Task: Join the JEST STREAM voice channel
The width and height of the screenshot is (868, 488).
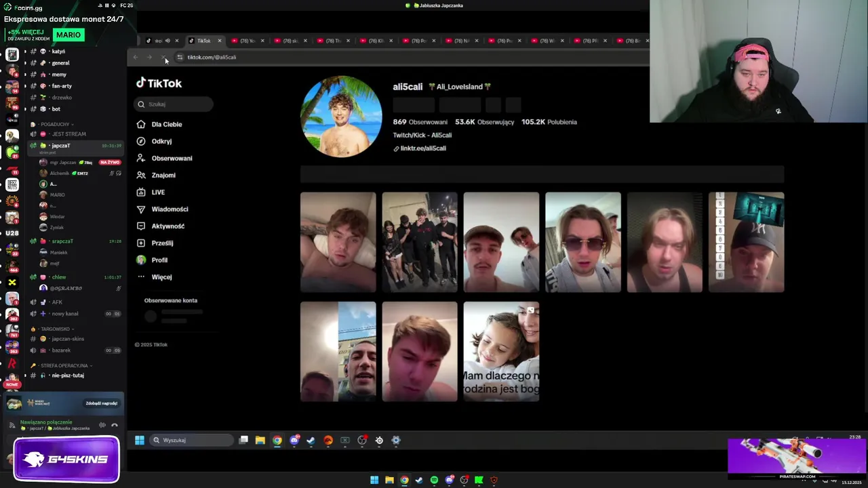Action: click(68, 134)
